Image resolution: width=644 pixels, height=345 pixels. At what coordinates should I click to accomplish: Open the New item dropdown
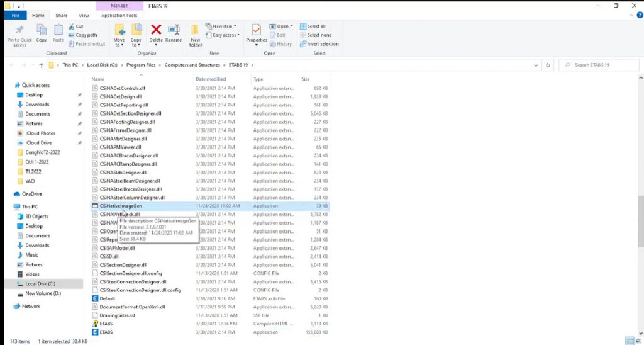(x=221, y=26)
